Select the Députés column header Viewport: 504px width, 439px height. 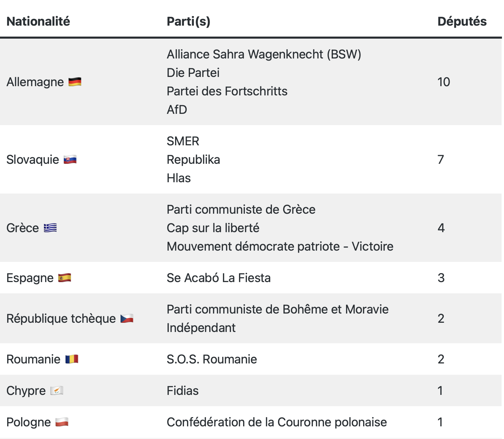(462, 22)
